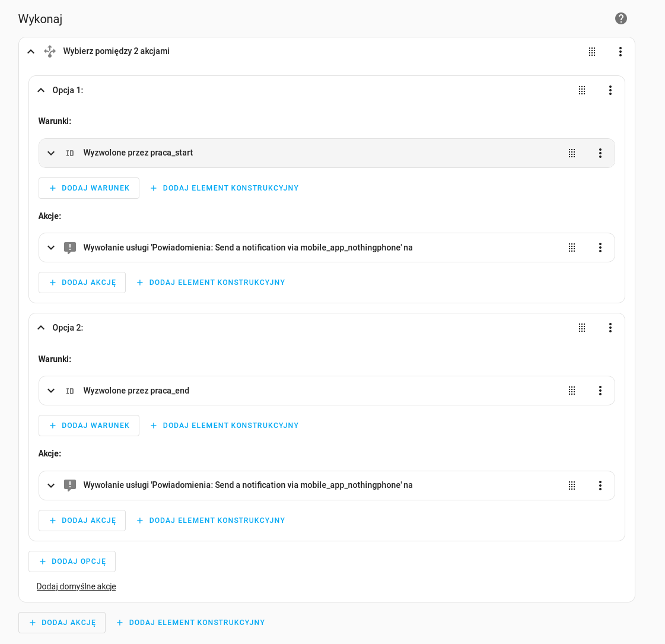Click drag handle of Wybierz pomiędzy 2 akcjami

click(592, 52)
